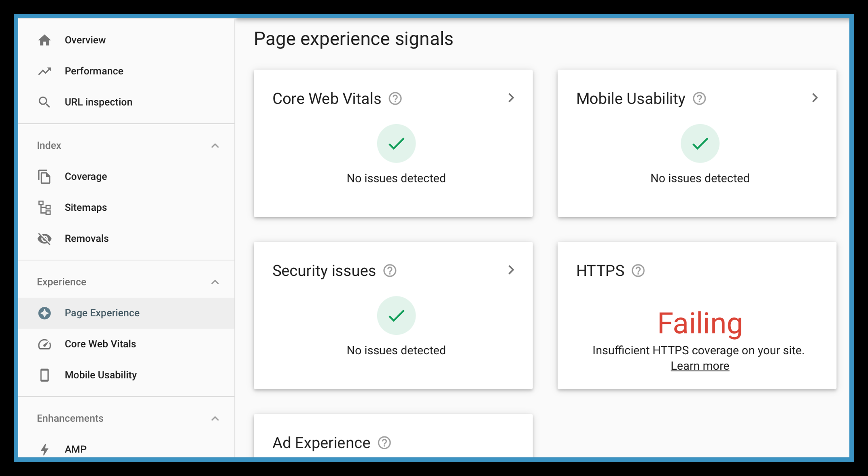Click the Overview home icon
Image resolution: width=868 pixels, height=476 pixels.
coord(45,40)
